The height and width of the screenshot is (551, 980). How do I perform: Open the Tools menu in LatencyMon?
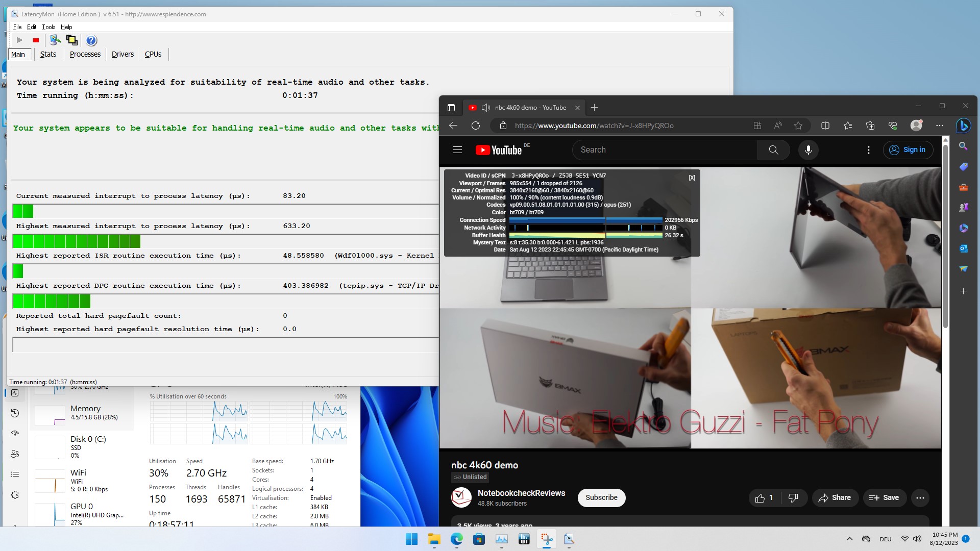tap(48, 27)
